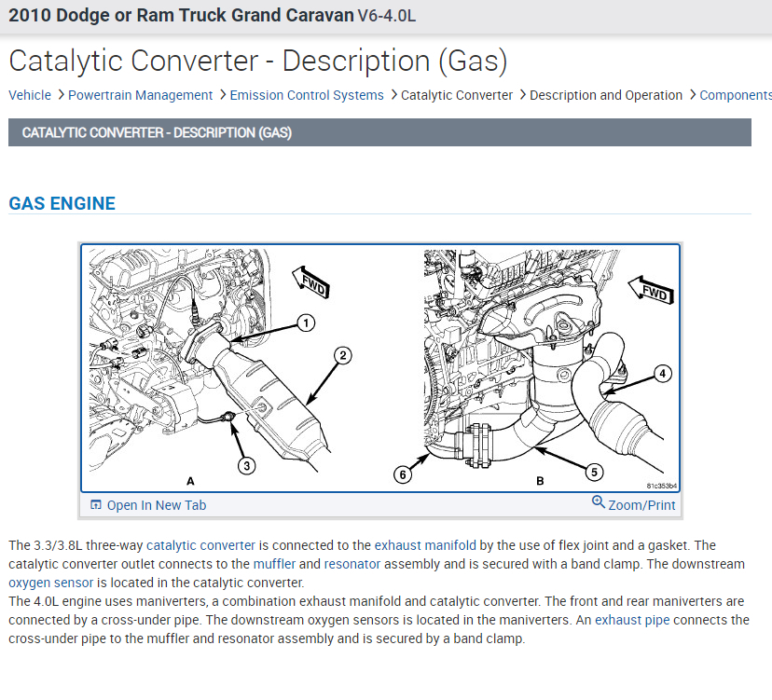The image size is (772, 700).
Task: Select Catalytic Converter breadcrumb item
Action: pos(457,95)
